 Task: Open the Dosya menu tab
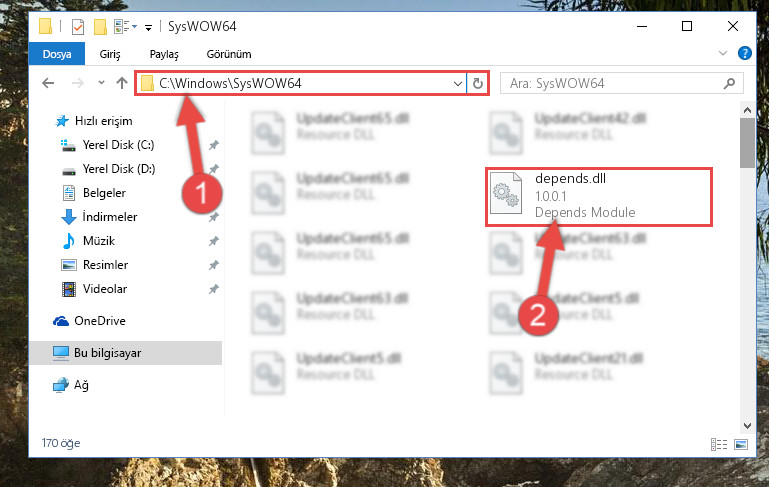(57, 54)
